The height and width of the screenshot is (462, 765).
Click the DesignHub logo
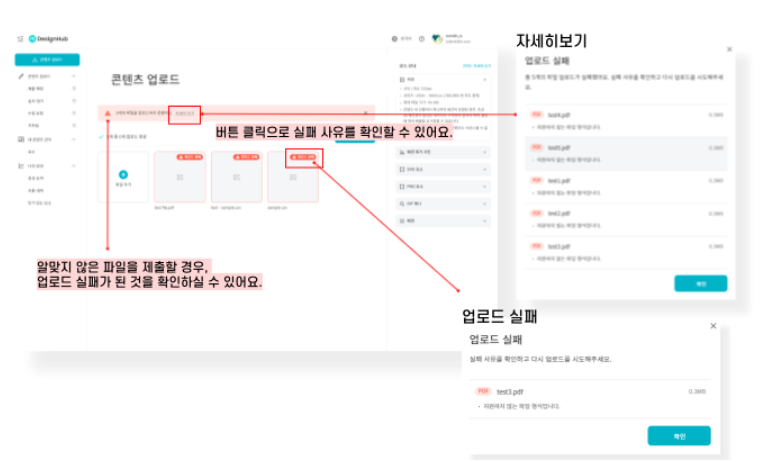[x=48, y=39]
